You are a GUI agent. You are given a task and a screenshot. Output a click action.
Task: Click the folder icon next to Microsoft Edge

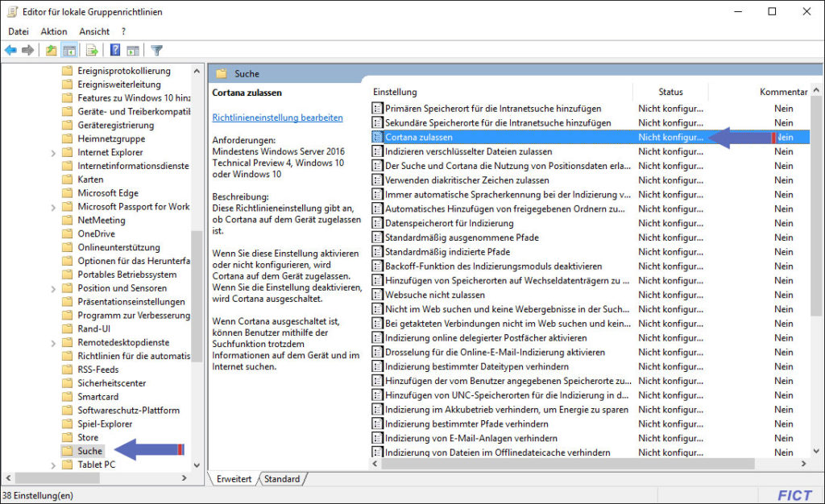click(67, 193)
